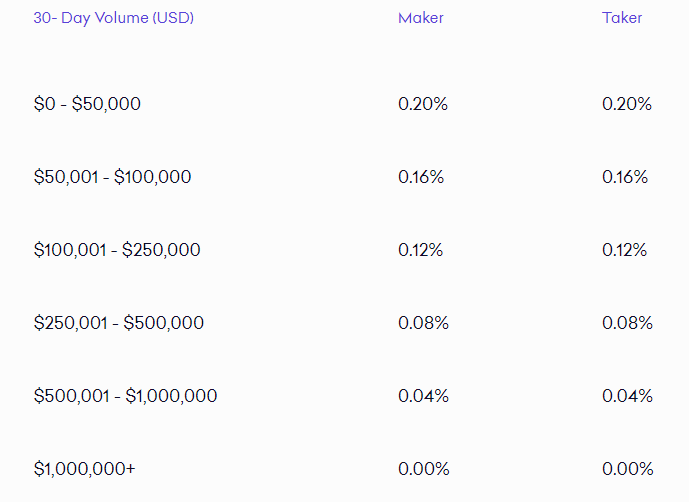689x502 pixels.
Task: Click the 0.16% taker fee value
Action: click(625, 177)
